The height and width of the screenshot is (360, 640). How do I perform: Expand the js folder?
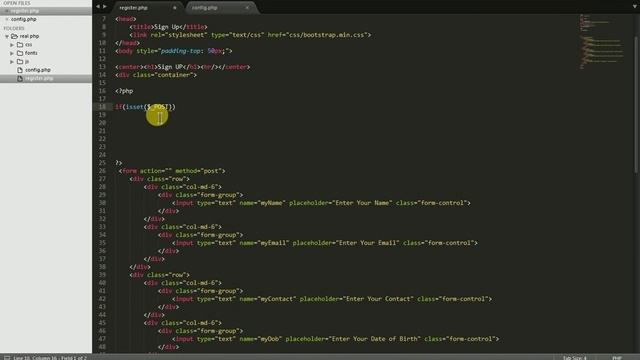tap(12, 62)
